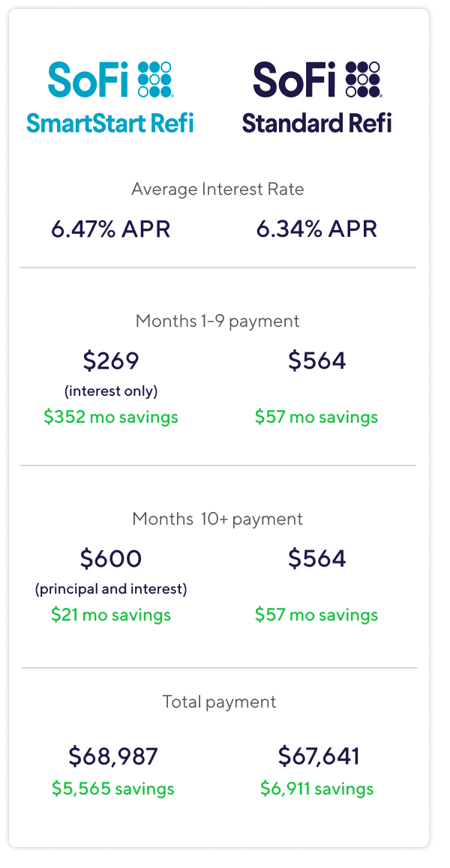Select the SmartStart Refi heading
Image resolution: width=450 pixels, height=868 pixels.
coord(110,121)
